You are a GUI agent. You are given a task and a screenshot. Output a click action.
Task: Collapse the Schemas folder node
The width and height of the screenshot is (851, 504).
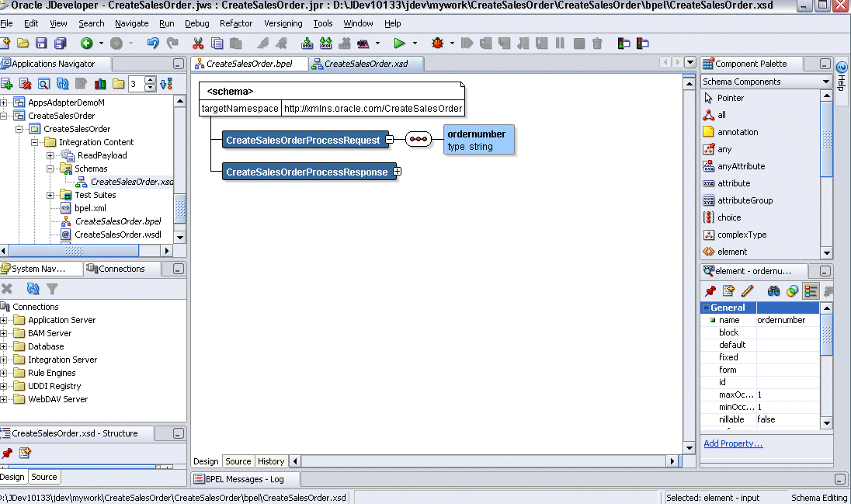(50, 169)
